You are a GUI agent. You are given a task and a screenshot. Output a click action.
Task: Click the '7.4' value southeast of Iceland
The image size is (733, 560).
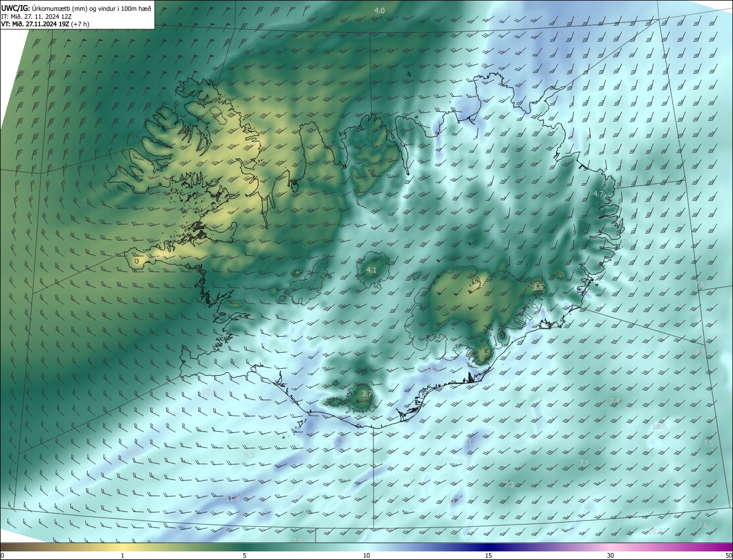pyautogui.click(x=614, y=401)
